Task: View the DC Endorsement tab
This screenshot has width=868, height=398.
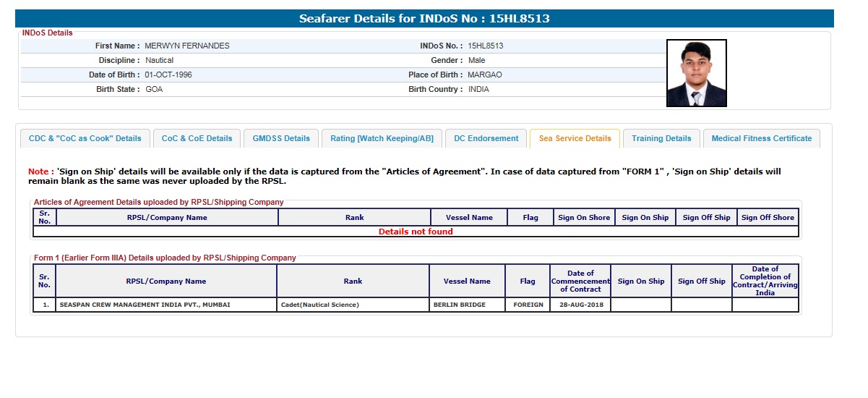Action: (486, 138)
